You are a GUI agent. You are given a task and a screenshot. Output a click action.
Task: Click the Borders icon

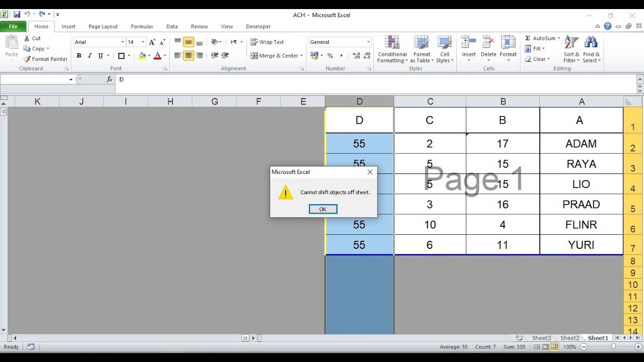121,56
